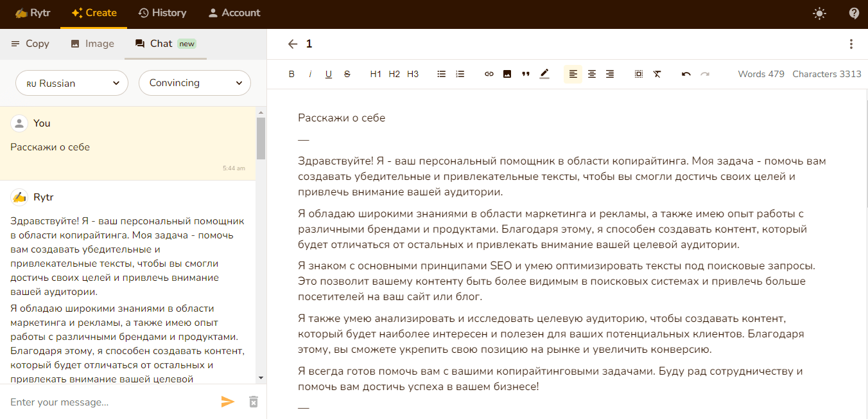Send the chat message with the arrow icon
868x419 pixels.
click(228, 401)
